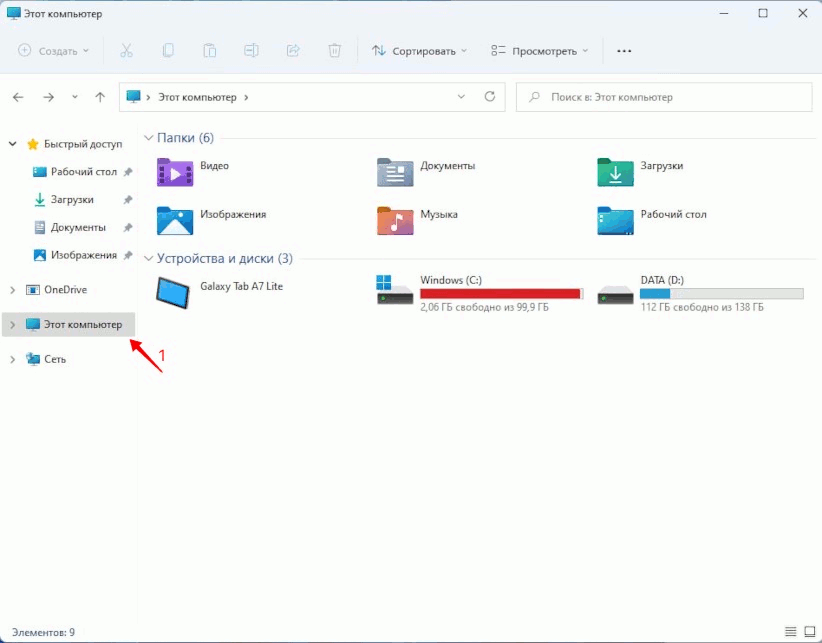The height and width of the screenshot is (643, 822).
Task: Maximize the Explorer window
Action: tap(763, 13)
